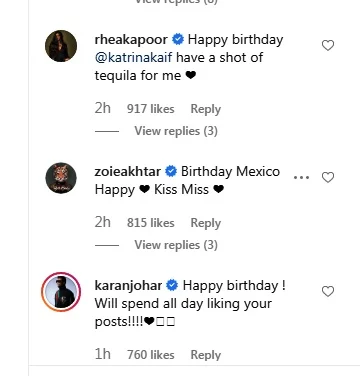The width and height of the screenshot is (360, 376).
Task: Reply to karanjohar's comment
Action: coord(206,355)
